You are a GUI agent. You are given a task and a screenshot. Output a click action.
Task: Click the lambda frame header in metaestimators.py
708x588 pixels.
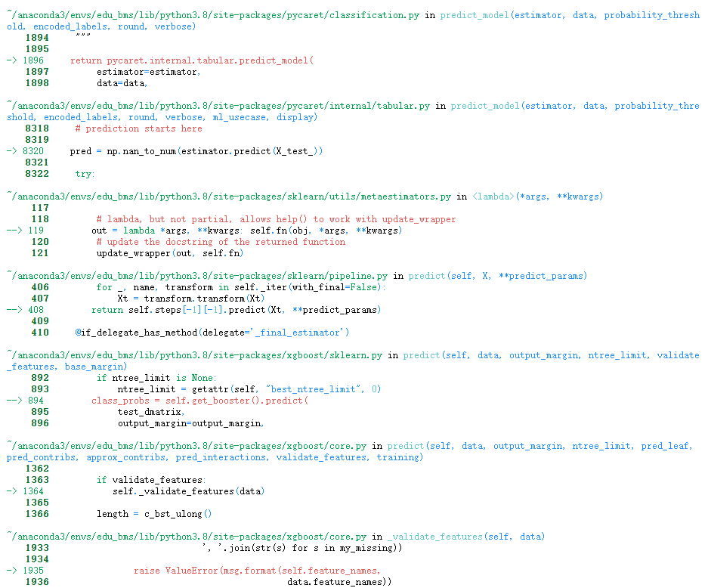[x=491, y=196]
